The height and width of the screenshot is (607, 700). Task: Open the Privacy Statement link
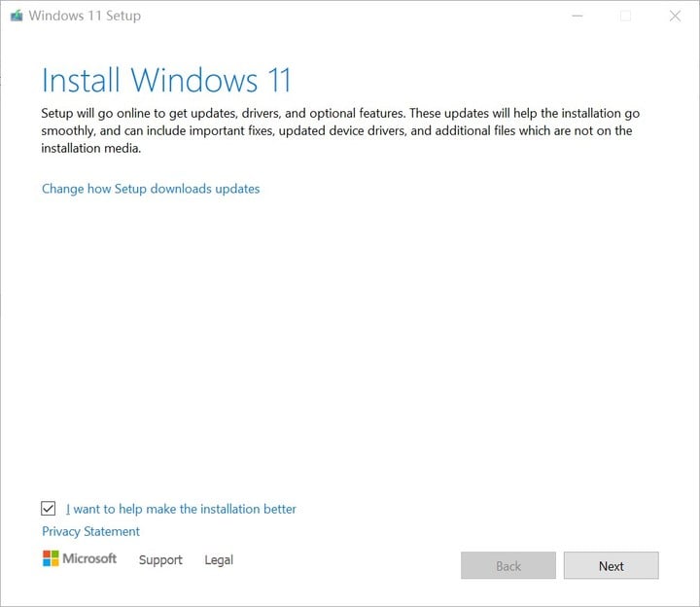[90, 531]
